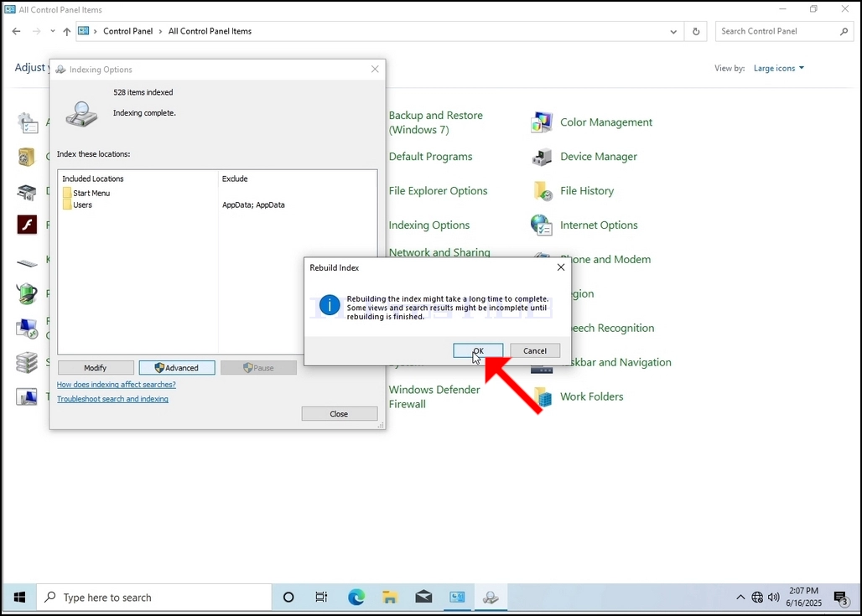Open Mail app from taskbar

[423, 598]
